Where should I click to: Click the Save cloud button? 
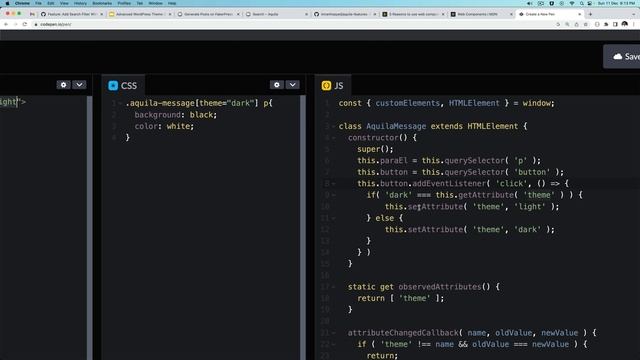pos(622,56)
